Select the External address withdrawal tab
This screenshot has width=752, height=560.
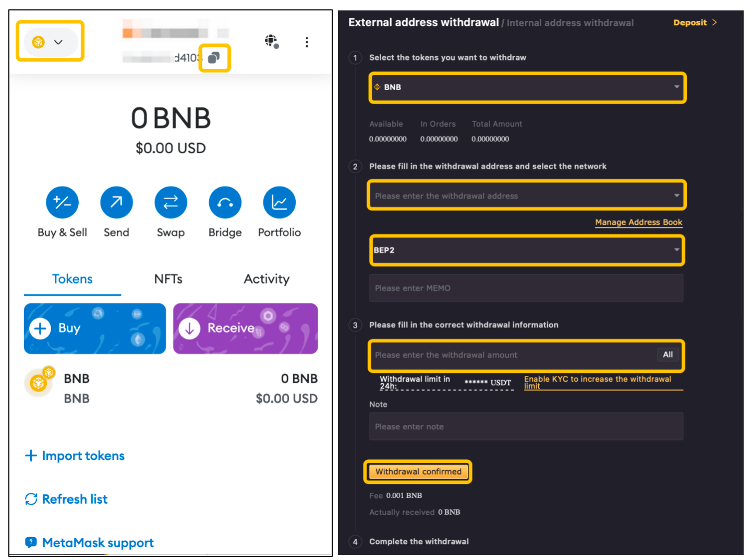pyautogui.click(x=423, y=22)
